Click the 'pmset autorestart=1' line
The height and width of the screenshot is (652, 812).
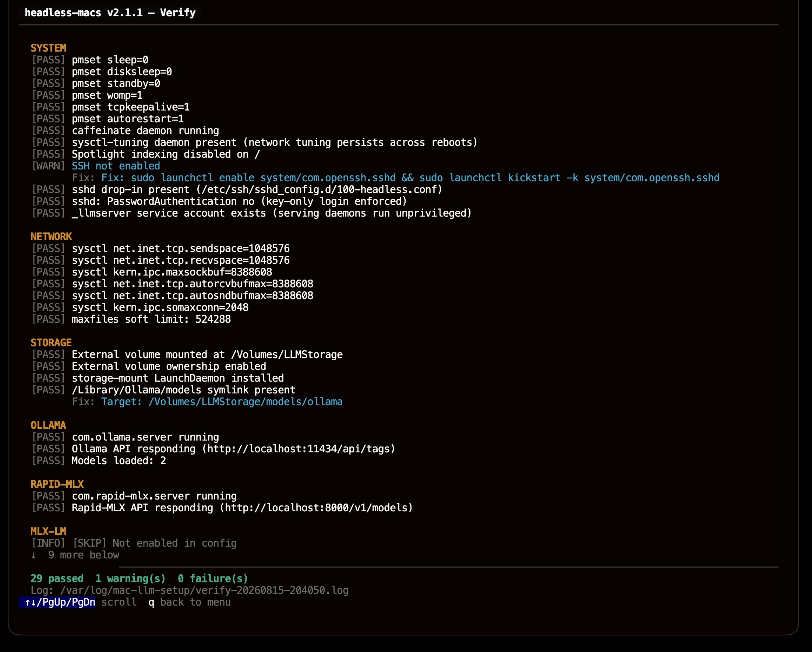point(128,119)
